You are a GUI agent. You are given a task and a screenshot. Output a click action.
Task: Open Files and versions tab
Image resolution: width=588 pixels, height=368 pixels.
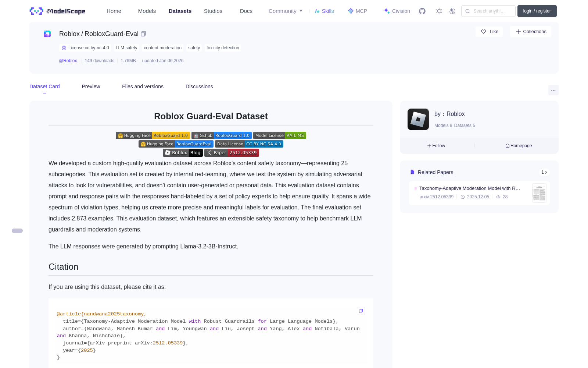pyautogui.click(x=143, y=86)
